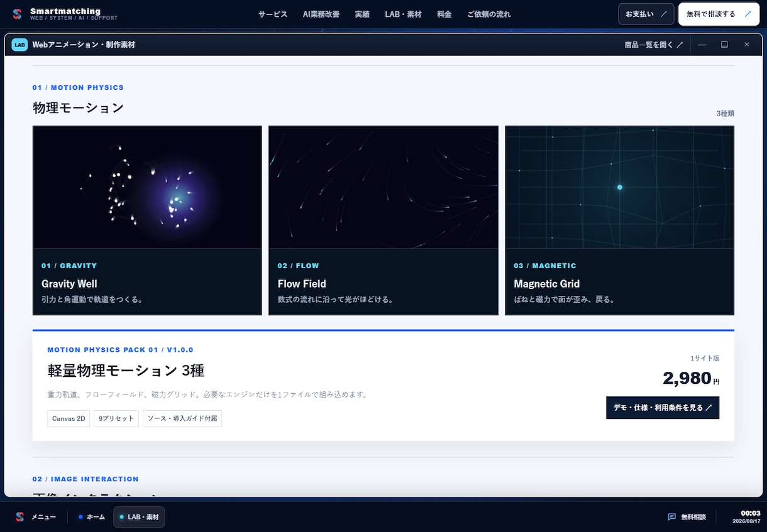Image resolution: width=767 pixels, height=532 pixels.
Task: Click the 01 / MOTION PHYSICS label
Action: [78, 88]
